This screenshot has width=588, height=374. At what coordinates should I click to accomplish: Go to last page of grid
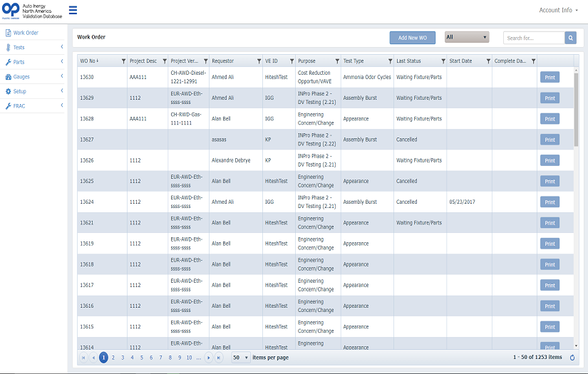click(x=219, y=358)
